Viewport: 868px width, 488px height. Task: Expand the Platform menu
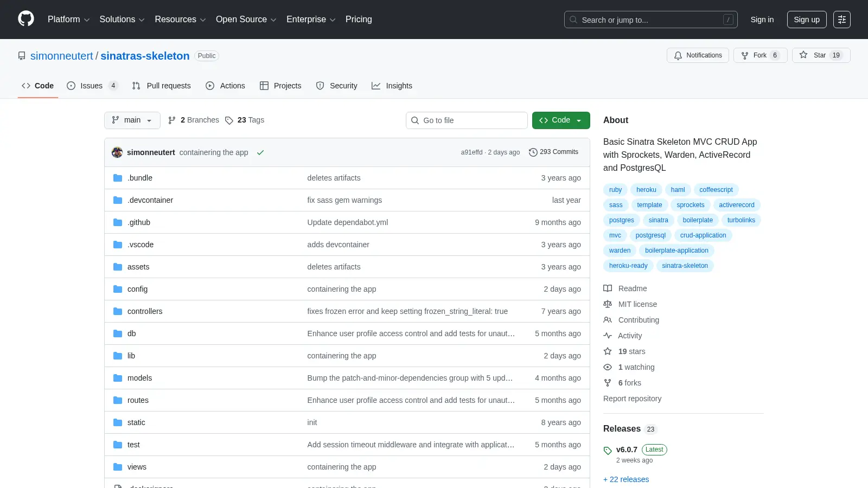pos(68,20)
